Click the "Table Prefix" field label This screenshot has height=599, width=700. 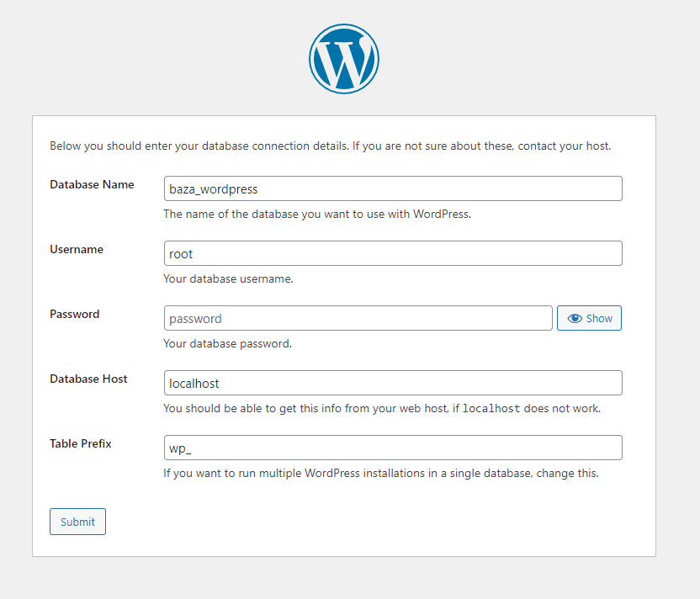pyautogui.click(x=81, y=443)
